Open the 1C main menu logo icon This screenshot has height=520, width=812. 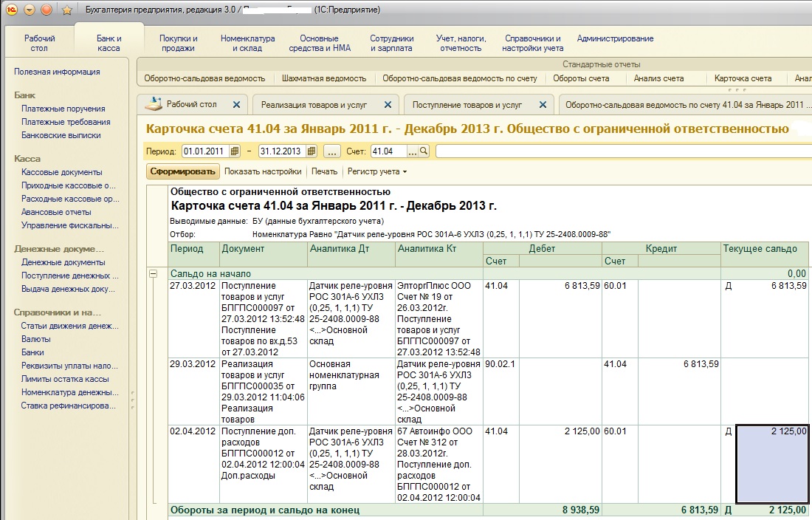click(10, 10)
